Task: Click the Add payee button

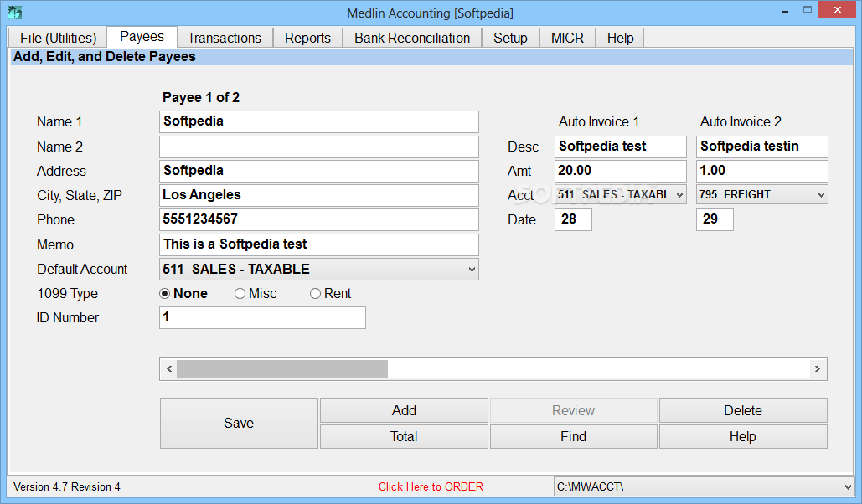Action: click(404, 410)
